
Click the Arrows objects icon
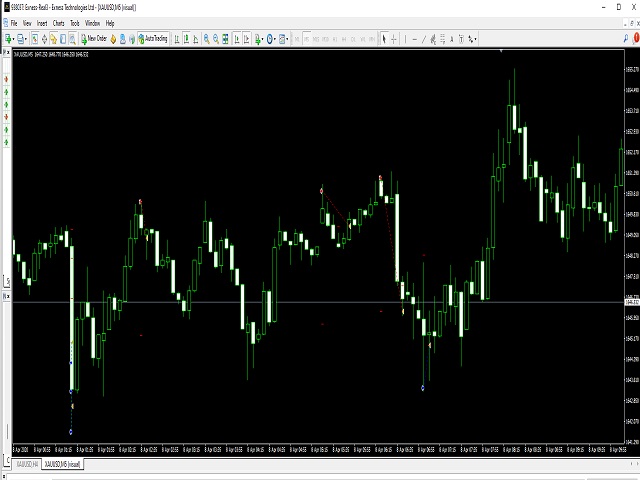point(471,39)
